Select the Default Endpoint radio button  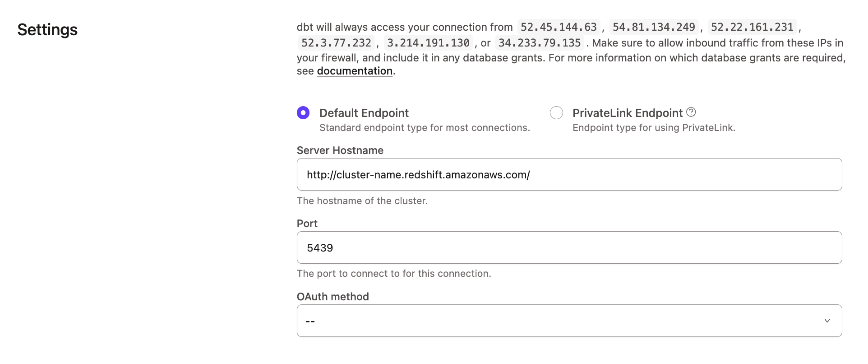[303, 112]
